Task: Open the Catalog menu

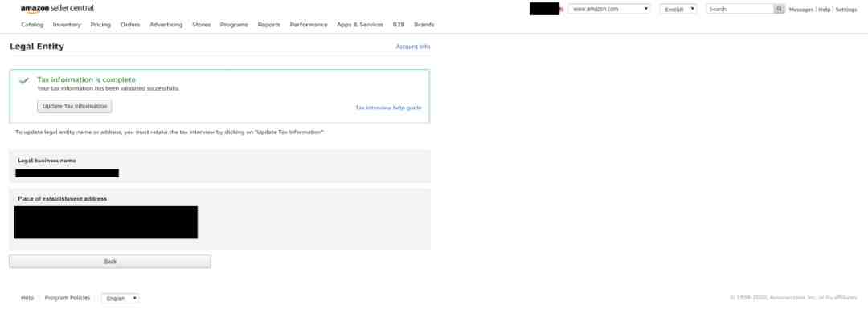Action: tap(32, 25)
